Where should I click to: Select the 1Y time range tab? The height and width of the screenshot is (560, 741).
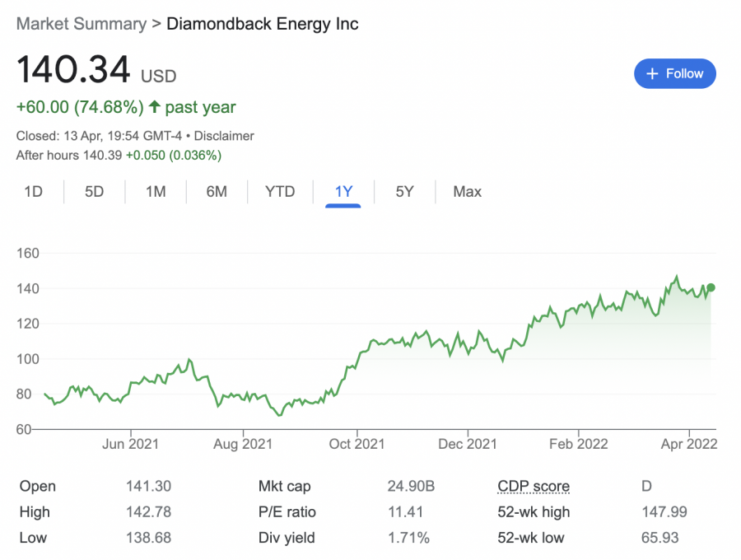point(343,191)
